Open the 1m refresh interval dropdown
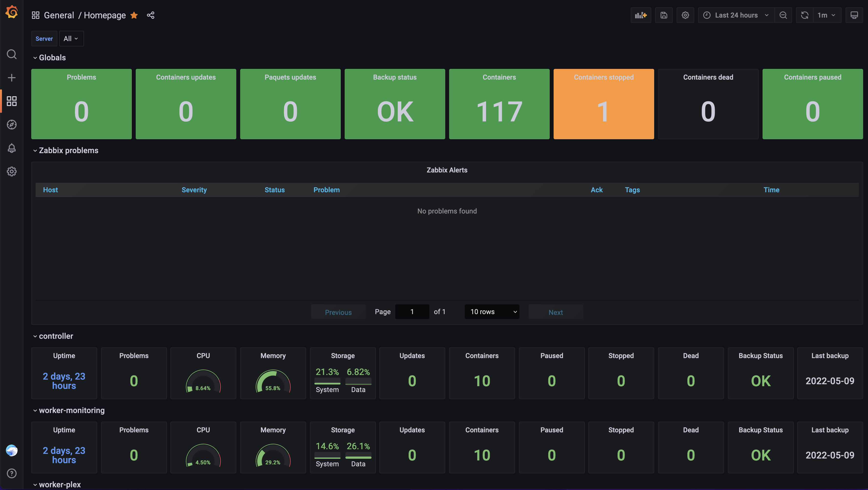Image resolution: width=868 pixels, height=490 pixels. pyautogui.click(x=827, y=15)
